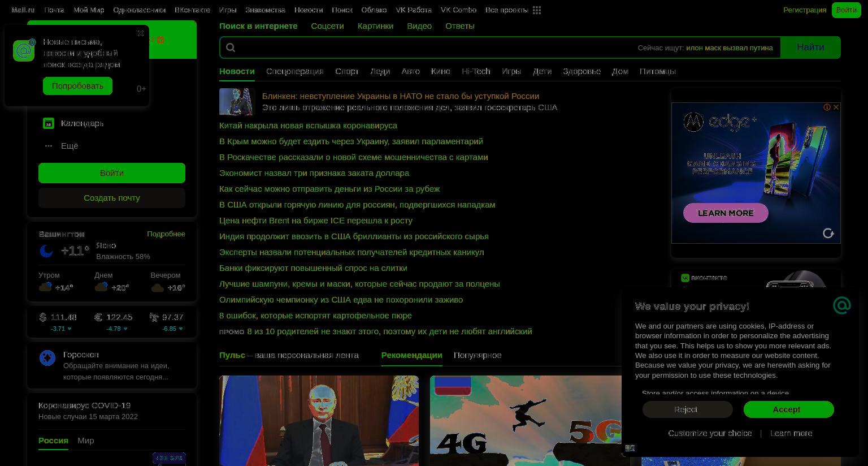This screenshot has height=466, width=868.
Task: Click the top-right Войти button
Action: 846,10
